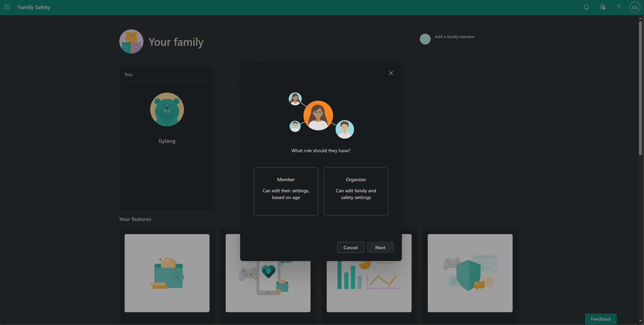Open the wallet spending feature card
This screenshot has height=325, width=644.
(167, 273)
